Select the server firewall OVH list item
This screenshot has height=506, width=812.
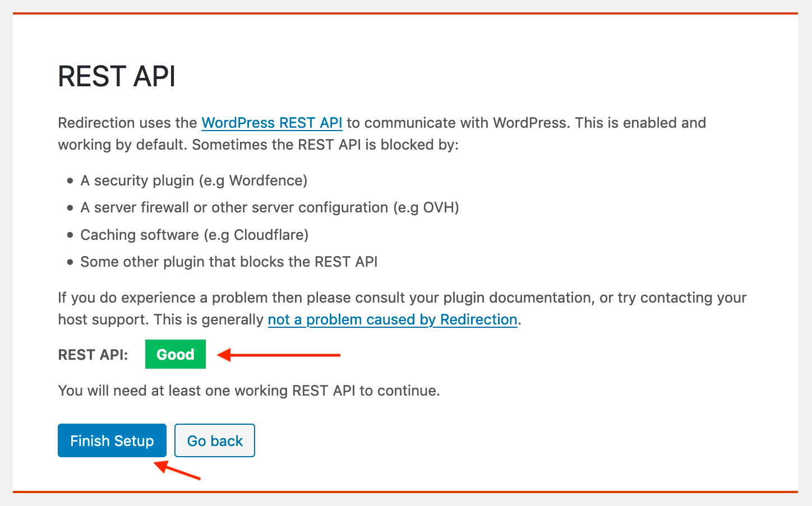click(269, 207)
